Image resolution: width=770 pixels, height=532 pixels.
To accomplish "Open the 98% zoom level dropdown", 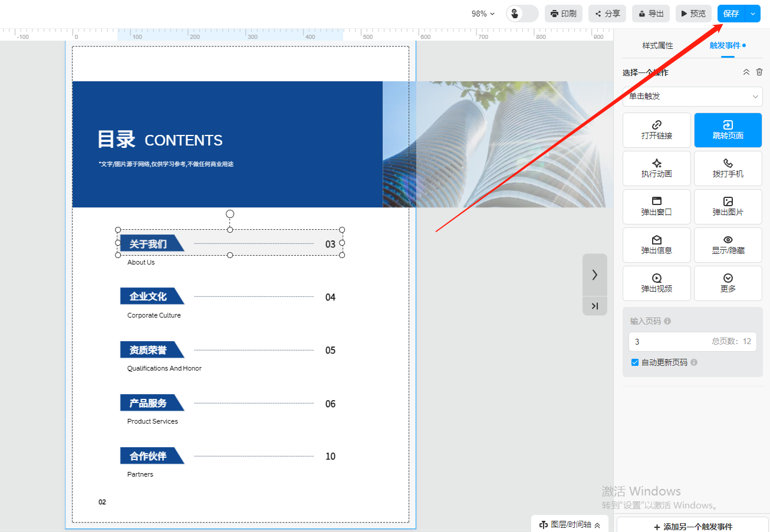I will coord(483,14).
